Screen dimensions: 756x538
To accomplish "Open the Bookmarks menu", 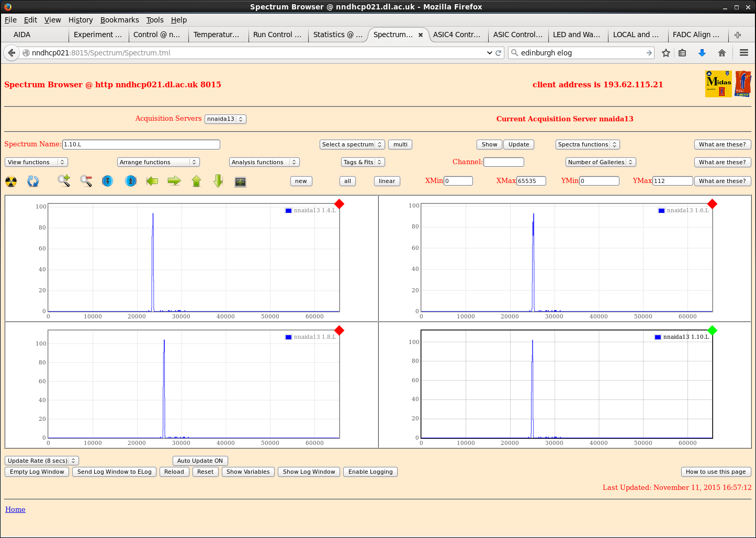I will 119,20.
